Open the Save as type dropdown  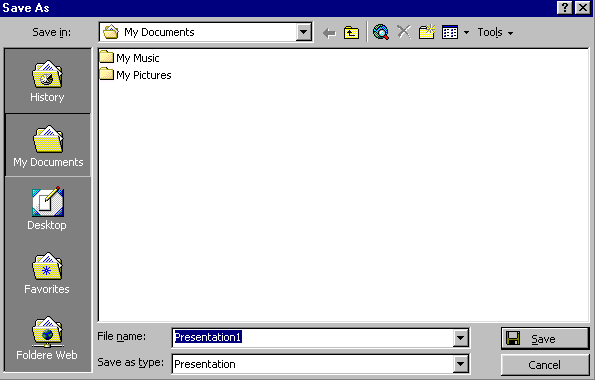click(x=460, y=364)
